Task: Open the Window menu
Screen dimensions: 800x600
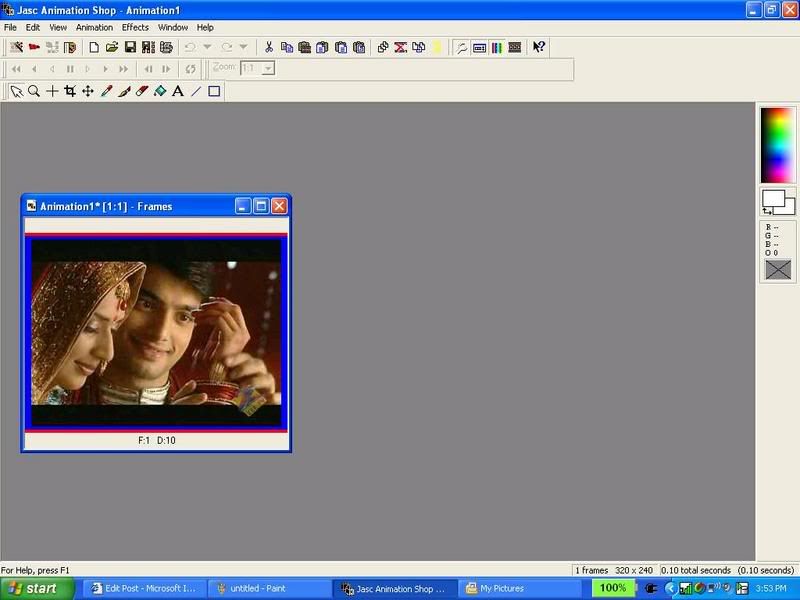Action: [173, 28]
